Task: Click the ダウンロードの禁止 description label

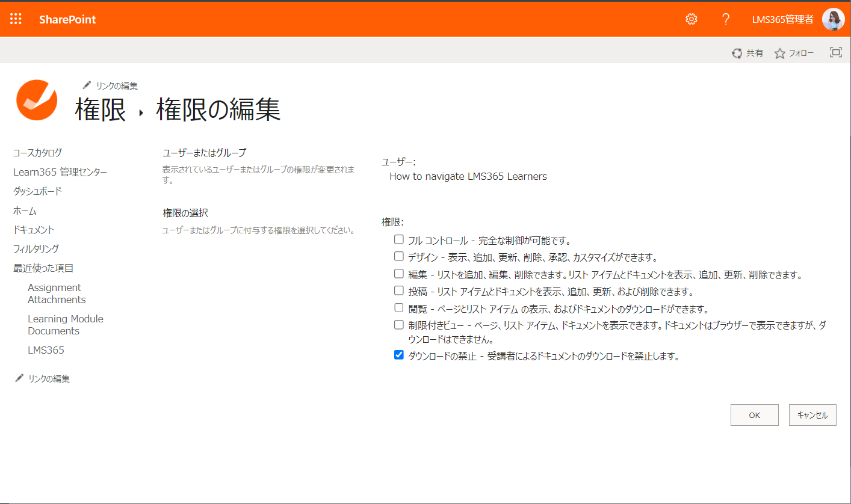Action: [x=544, y=356]
